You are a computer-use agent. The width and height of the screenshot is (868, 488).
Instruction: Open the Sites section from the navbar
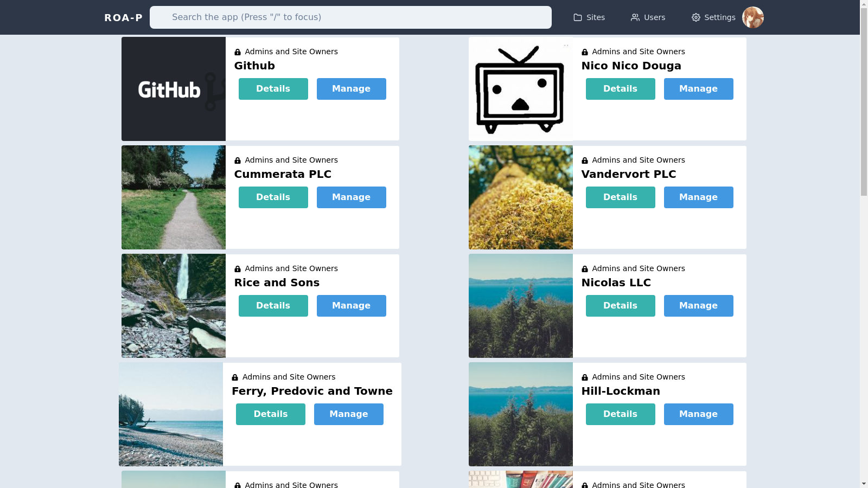point(589,17)
